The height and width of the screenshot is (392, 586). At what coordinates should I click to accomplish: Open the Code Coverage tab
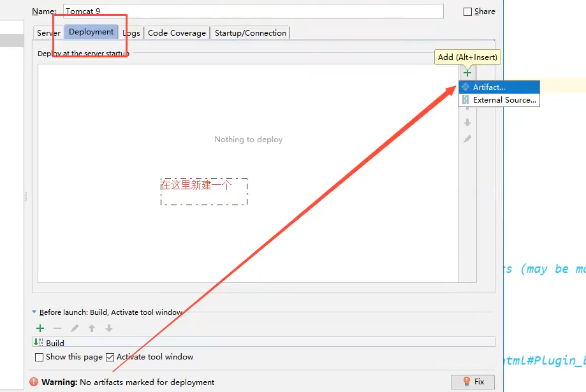coord(177,33)
